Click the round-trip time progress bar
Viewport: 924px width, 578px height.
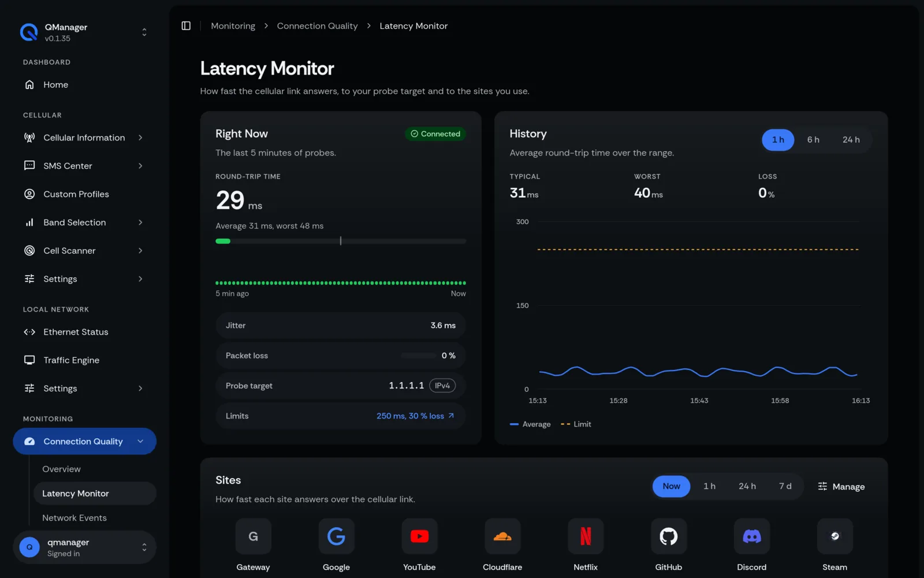pyautogui.click(x=341, y=241)
